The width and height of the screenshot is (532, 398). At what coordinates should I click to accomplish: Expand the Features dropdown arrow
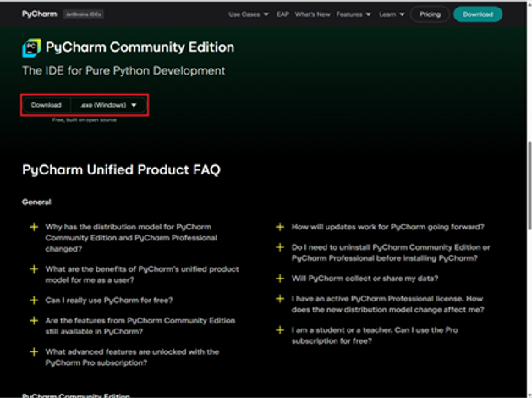pyautogui.click(x=368, y=14)
